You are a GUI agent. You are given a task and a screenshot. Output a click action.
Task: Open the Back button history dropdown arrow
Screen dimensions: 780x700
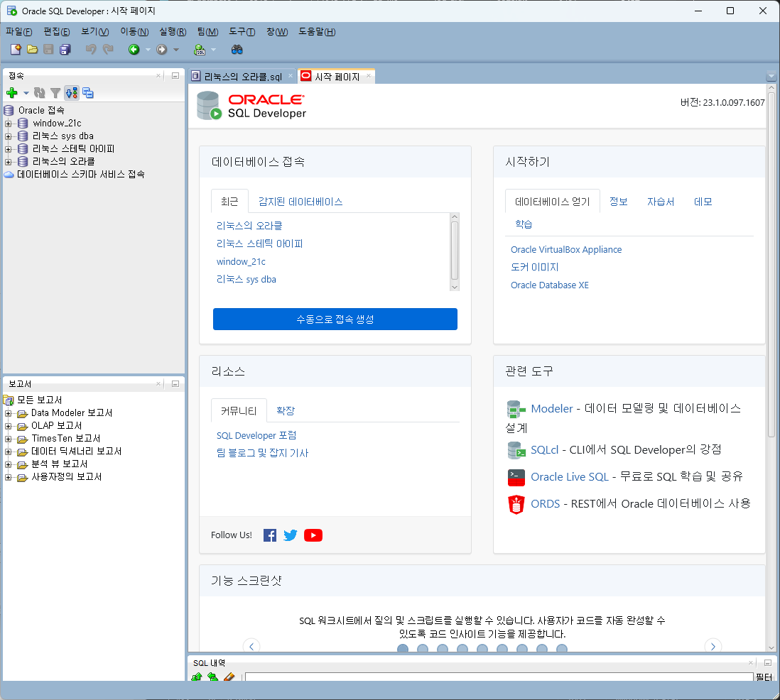pos(148,49)
